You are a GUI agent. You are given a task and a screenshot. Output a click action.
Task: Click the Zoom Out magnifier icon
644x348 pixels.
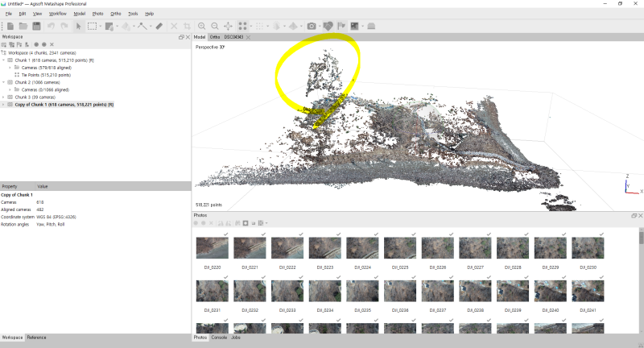tap(215, 26)
